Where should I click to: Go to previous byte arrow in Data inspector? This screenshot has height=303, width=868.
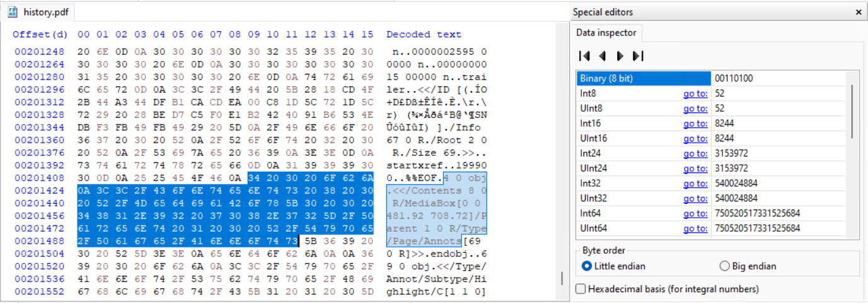602,56
